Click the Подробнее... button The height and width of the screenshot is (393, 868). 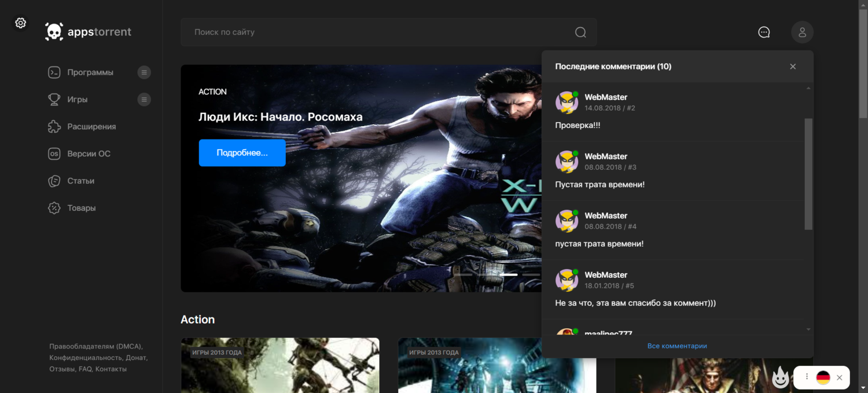tap(242, 153)
